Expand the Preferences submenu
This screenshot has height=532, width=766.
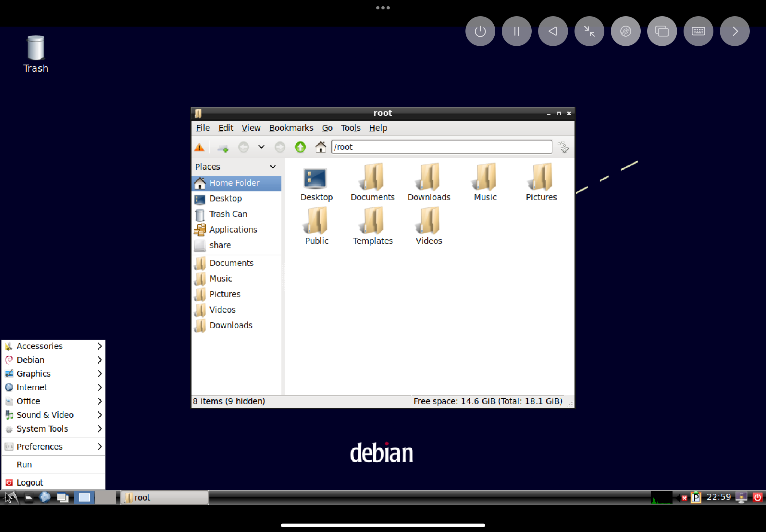[x=53, y=447]
